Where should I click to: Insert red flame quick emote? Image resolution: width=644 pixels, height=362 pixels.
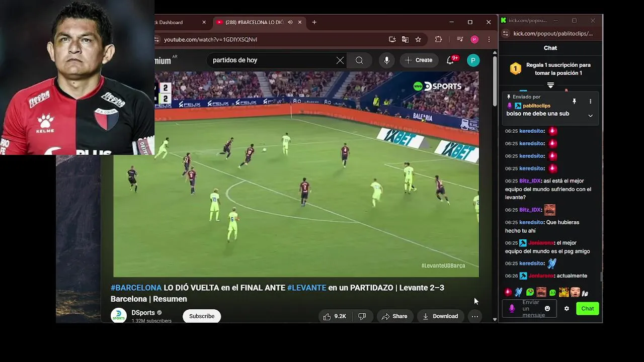click(508, 292)
